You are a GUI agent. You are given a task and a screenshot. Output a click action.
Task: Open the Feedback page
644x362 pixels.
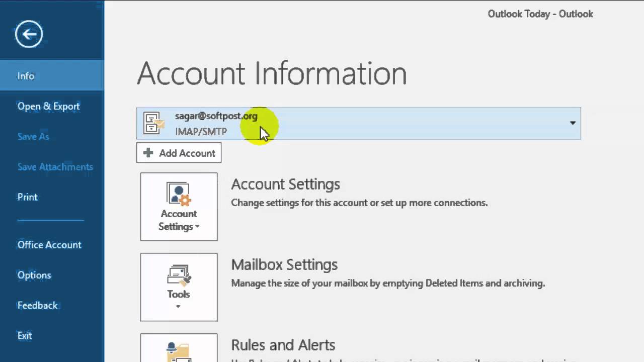coord(38,305)
